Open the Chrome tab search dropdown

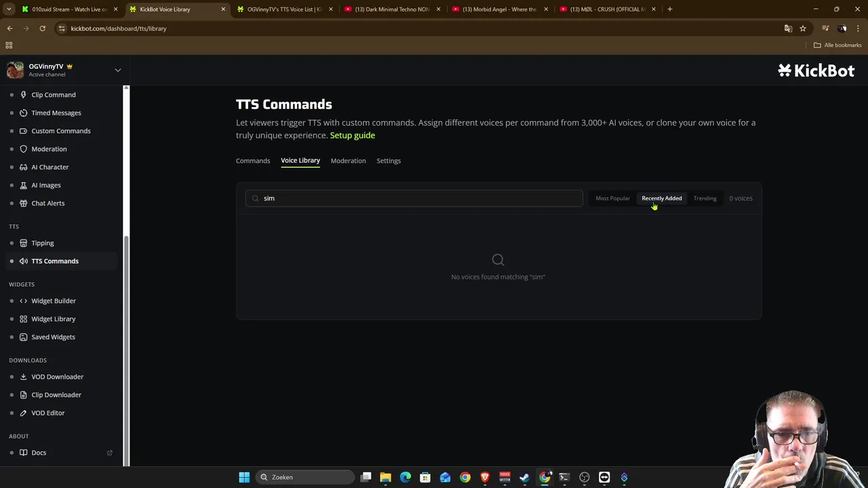(9, 9)
